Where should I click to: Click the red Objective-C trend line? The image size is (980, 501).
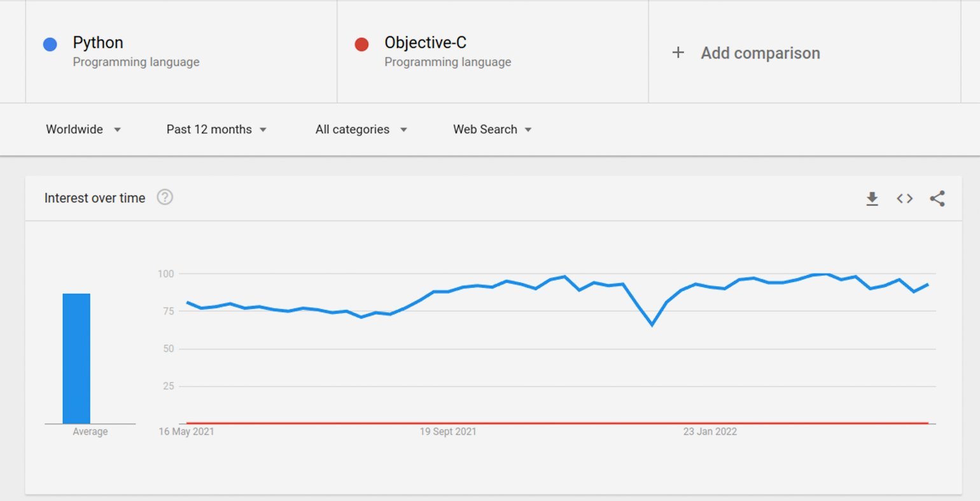point(557,423)
